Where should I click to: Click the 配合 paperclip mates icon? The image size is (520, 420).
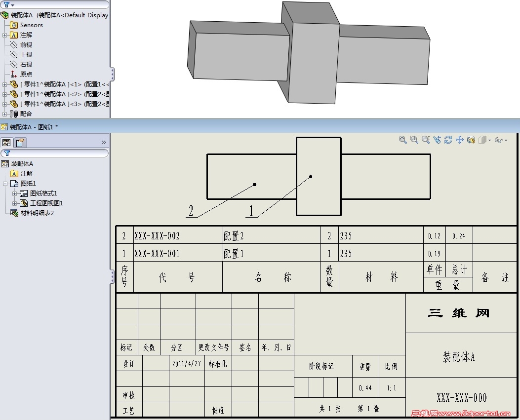tap(14, 114)
